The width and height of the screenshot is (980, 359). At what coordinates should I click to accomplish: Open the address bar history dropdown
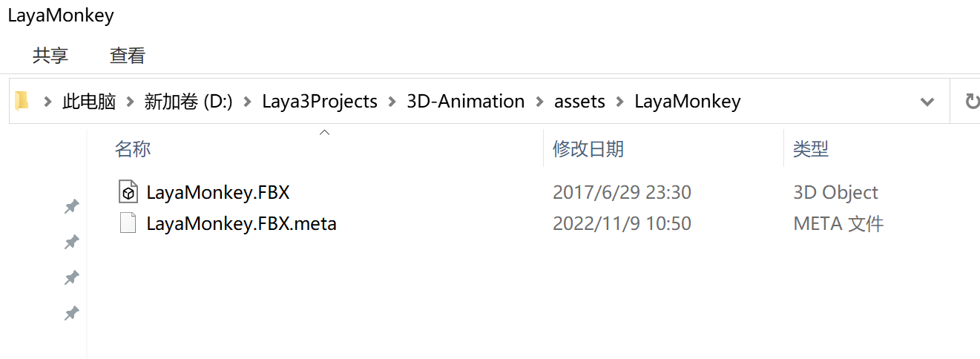(x=927, y=102)
